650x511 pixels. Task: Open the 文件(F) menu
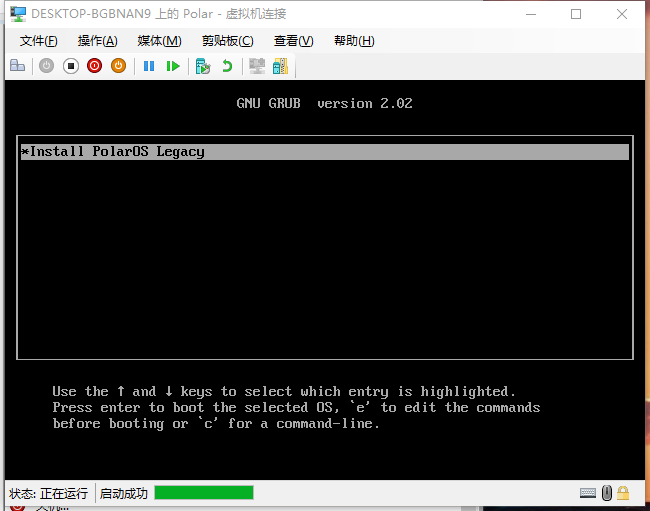click(x=39, y=41)
